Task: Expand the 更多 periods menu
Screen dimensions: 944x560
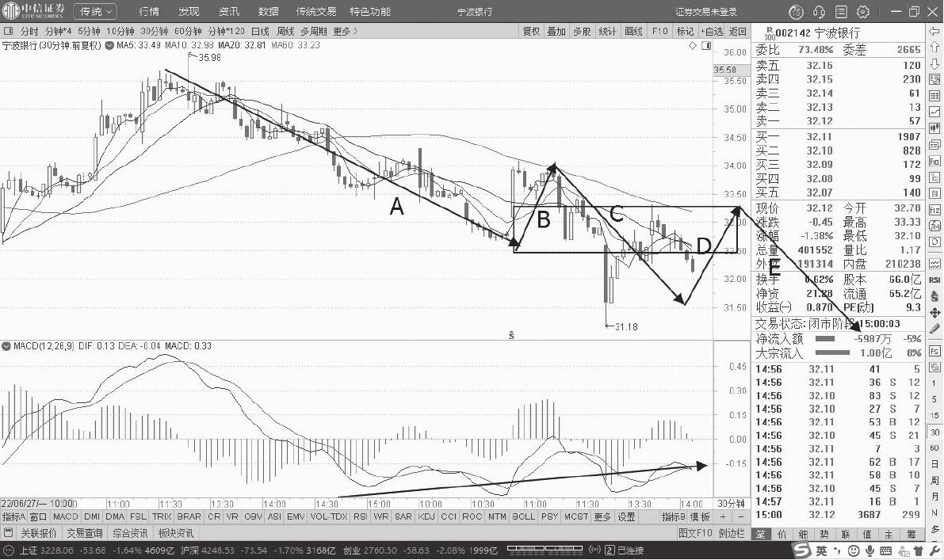Action: [345, 31]
